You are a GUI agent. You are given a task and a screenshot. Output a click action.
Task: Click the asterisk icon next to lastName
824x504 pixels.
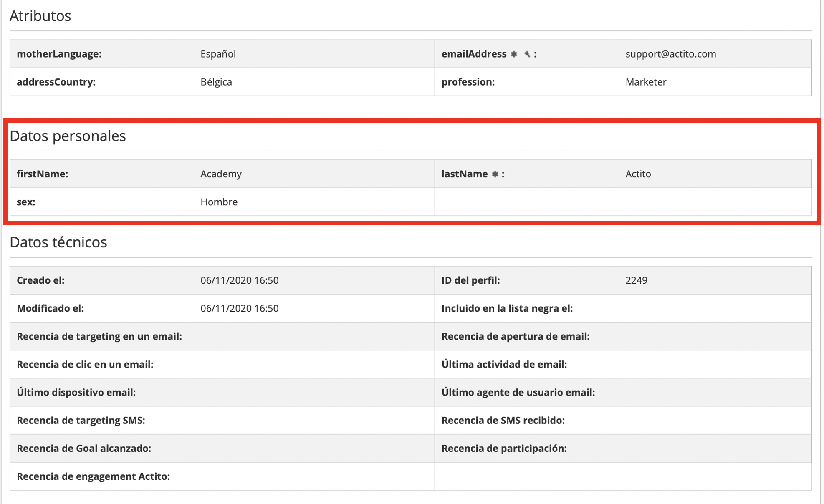495,174
